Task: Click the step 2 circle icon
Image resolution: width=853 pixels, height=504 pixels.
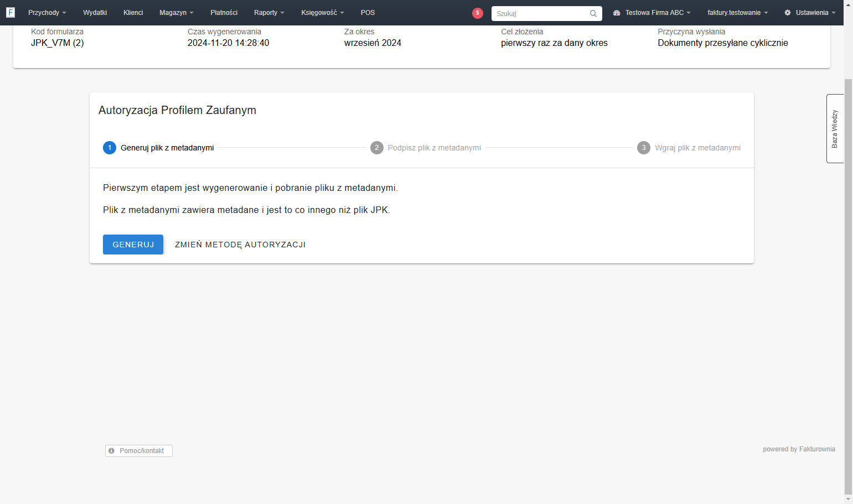Action: coord(377,148)
